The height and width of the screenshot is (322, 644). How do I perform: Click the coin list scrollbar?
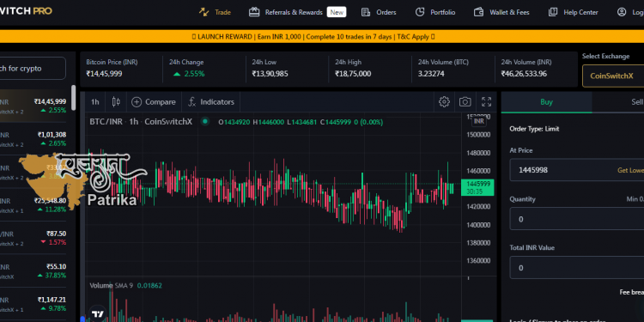74,98
